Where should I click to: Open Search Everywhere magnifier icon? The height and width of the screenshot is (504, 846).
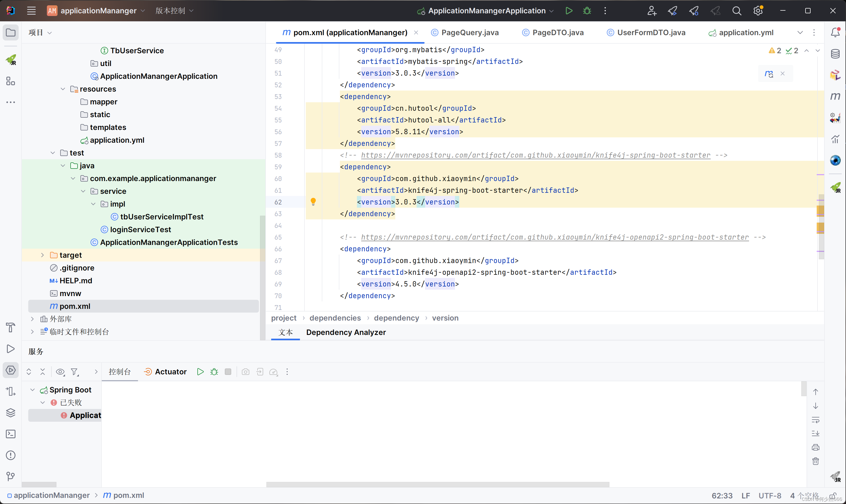click(x=737, y=11)
